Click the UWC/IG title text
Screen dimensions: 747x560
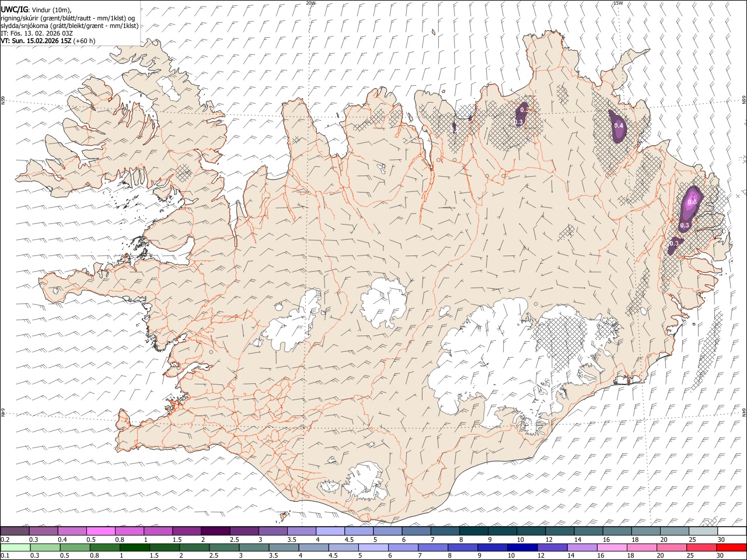point(14,9)
